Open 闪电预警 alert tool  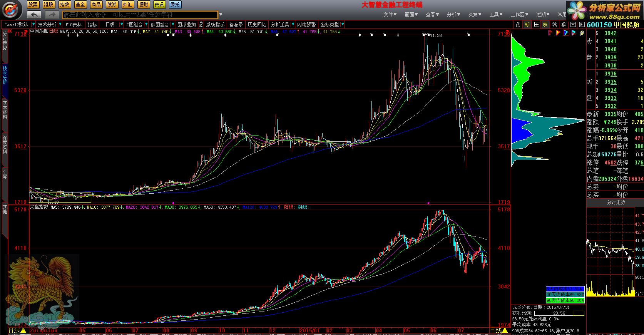click(x=306, y=24)
